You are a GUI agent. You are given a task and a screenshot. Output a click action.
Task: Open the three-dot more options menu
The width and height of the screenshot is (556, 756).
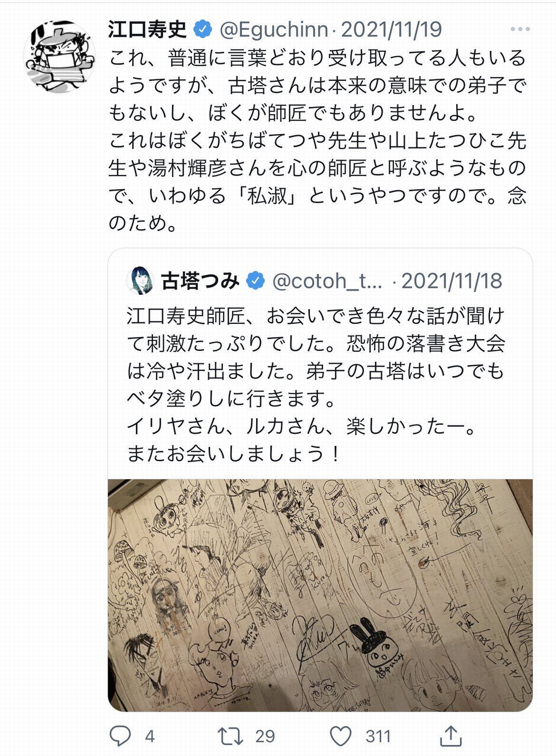[520, 29]
